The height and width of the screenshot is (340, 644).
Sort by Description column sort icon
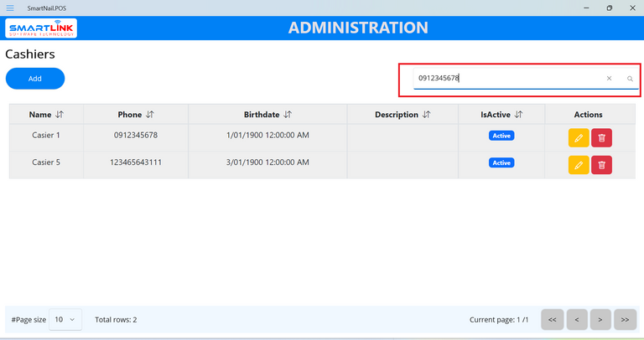click(426, 115)
